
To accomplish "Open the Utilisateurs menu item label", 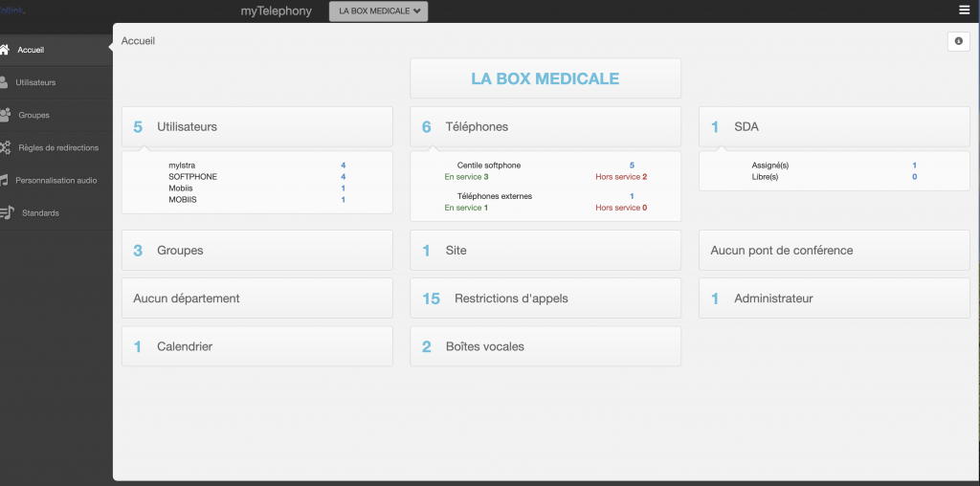I will (35, 82).
